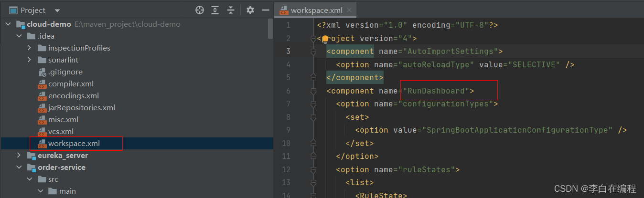Click the vcs.xml file icon
Viewport: 644px width, 198px height.
[x=42, y=132]
